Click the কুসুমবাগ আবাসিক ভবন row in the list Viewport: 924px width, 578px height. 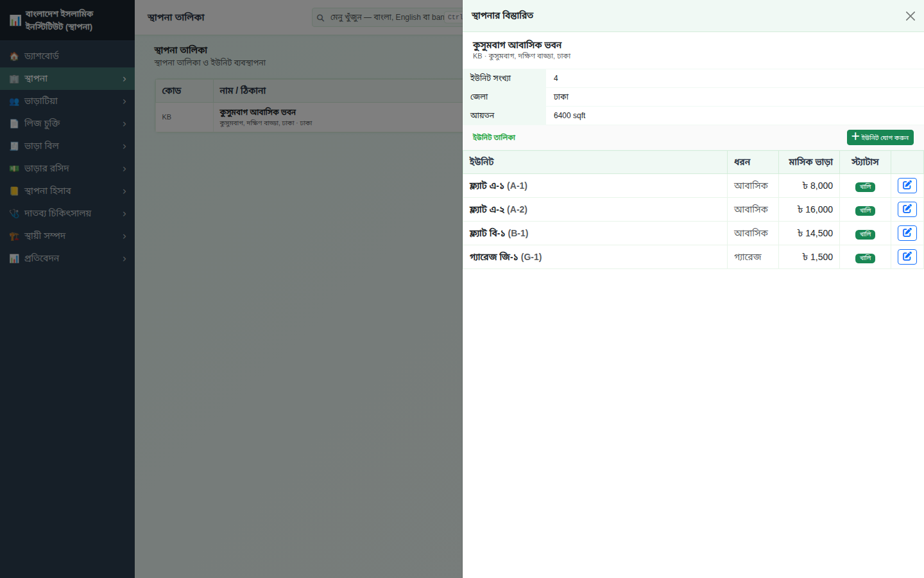[309, 117]
